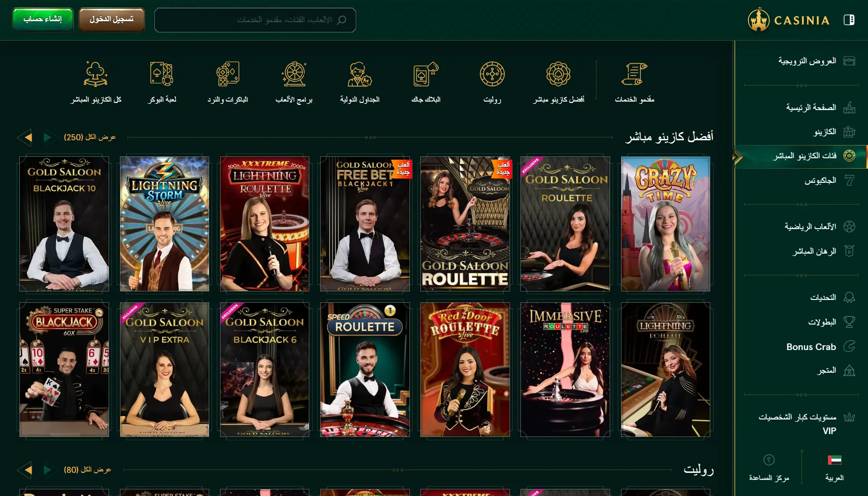Open the baccarat and dice category
Image resolution: width=868 pixels, height=496 pixels.
coord(228,74)
